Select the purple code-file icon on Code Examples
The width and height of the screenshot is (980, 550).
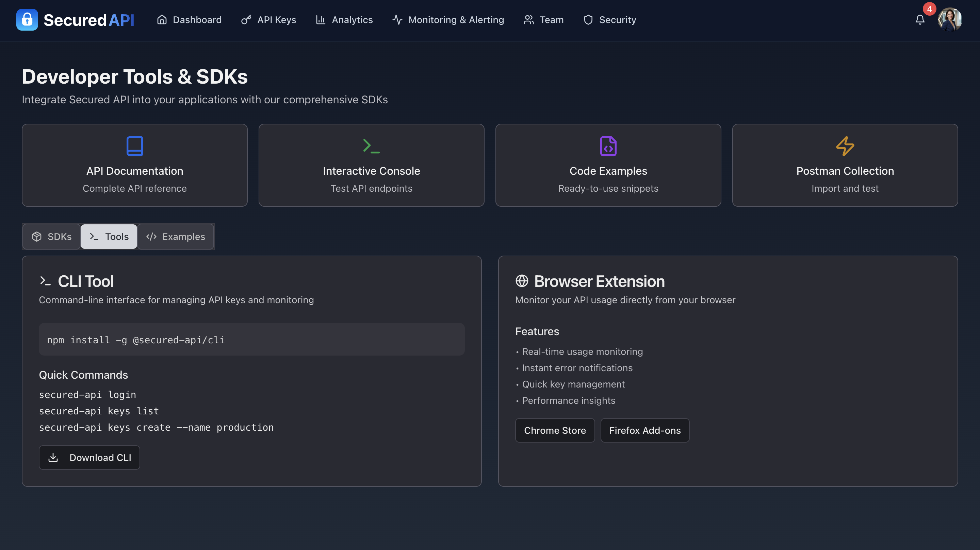608,146
